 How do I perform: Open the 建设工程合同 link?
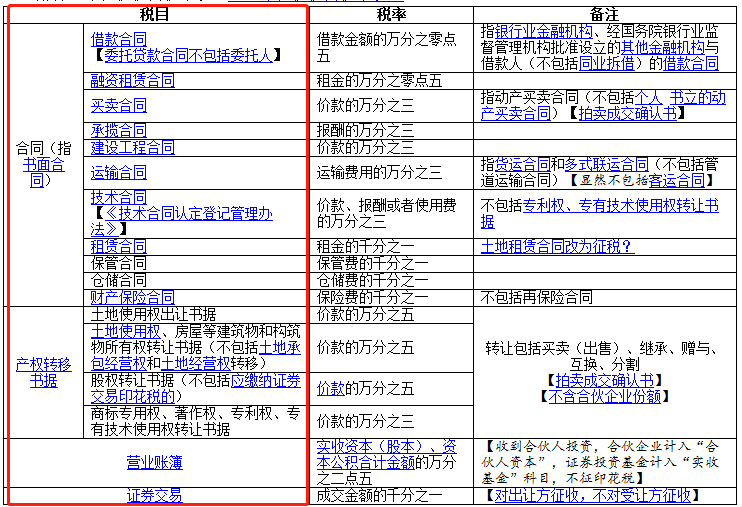click(132, 148)
